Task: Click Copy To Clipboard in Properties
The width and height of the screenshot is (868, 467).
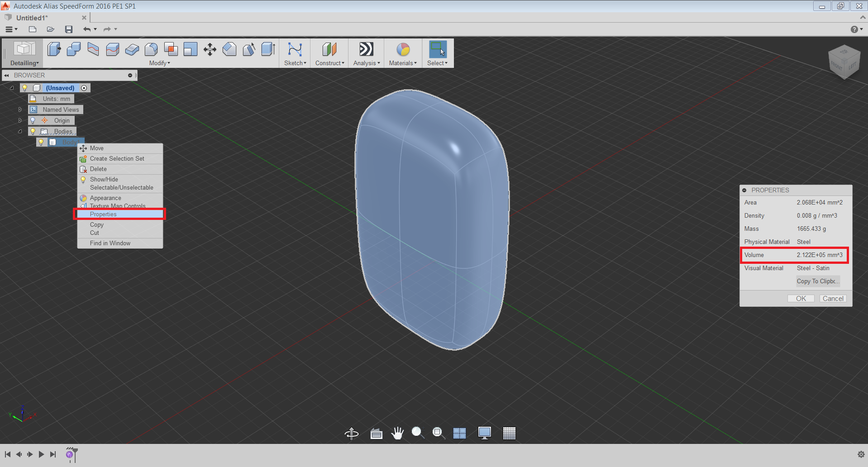Action: [x=817, y=281]
